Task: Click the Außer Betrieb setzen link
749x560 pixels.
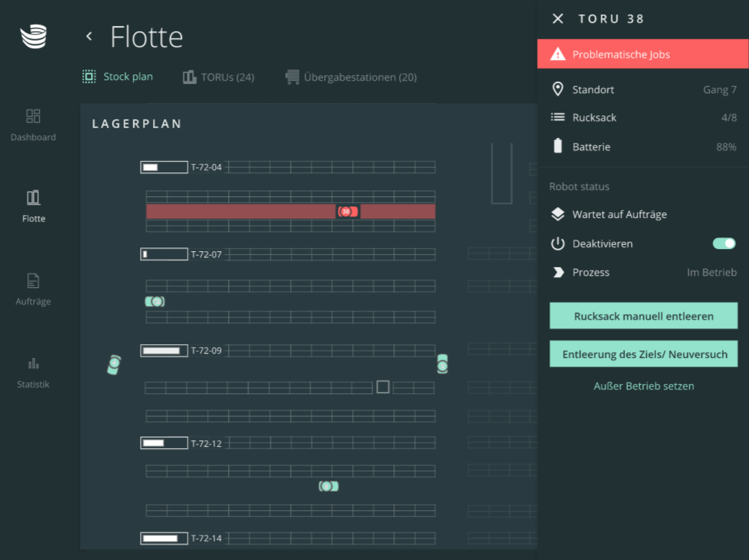Action: tap(644, 386)
